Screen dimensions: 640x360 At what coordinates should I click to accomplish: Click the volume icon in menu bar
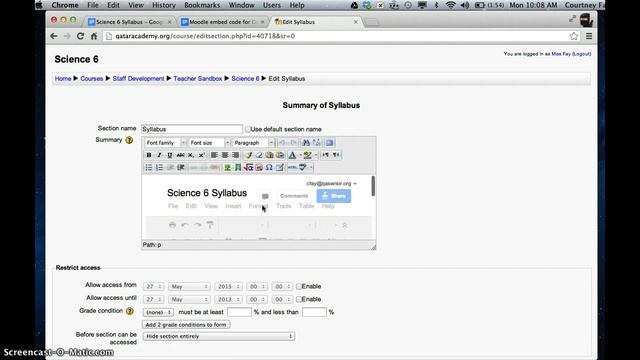tap(465, 5)
